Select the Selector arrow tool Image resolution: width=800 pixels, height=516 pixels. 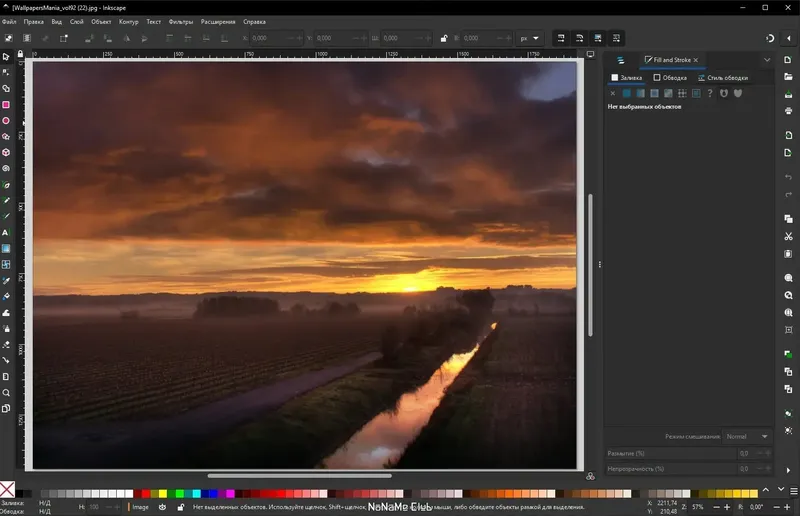pos(6,56)
